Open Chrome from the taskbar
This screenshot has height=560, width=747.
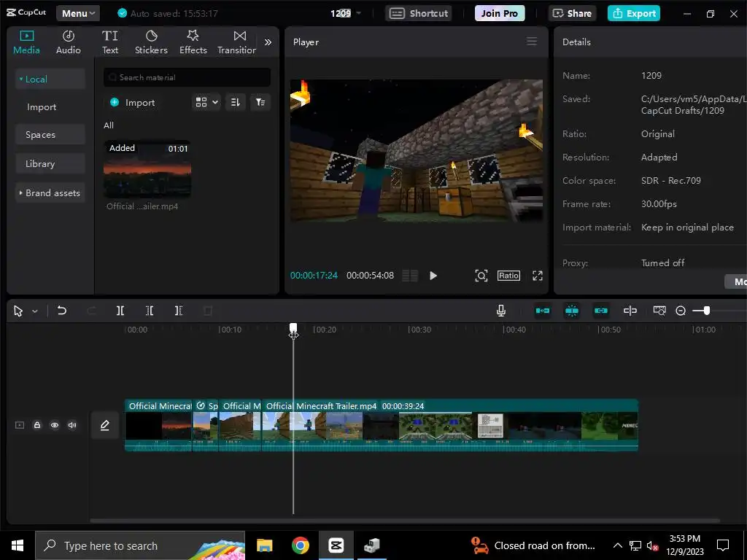(300, 545)
